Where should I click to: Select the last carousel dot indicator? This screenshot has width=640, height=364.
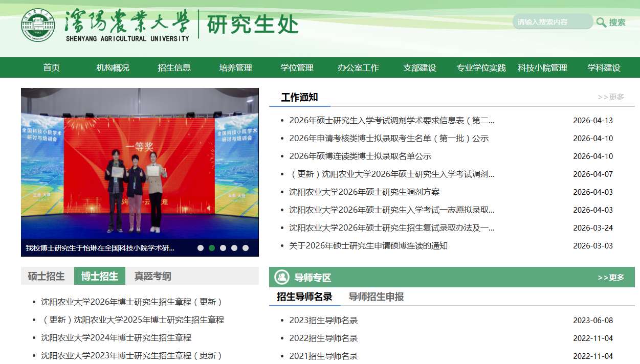[x=246, y=248]
